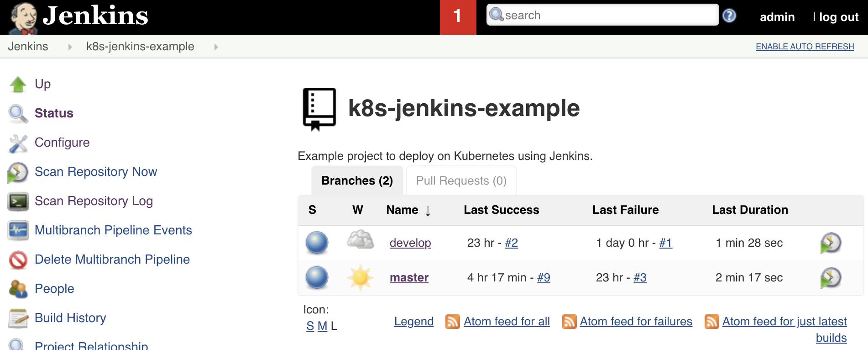Sort by the S status column header
868x350 pixels.
click(x=312, y=210)
